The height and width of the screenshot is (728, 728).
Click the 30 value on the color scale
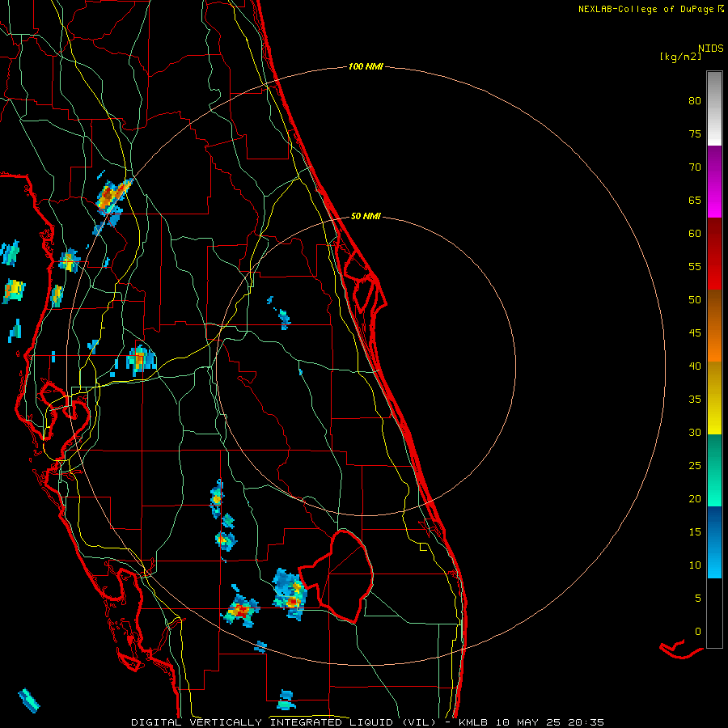click(x=695, y=432)
